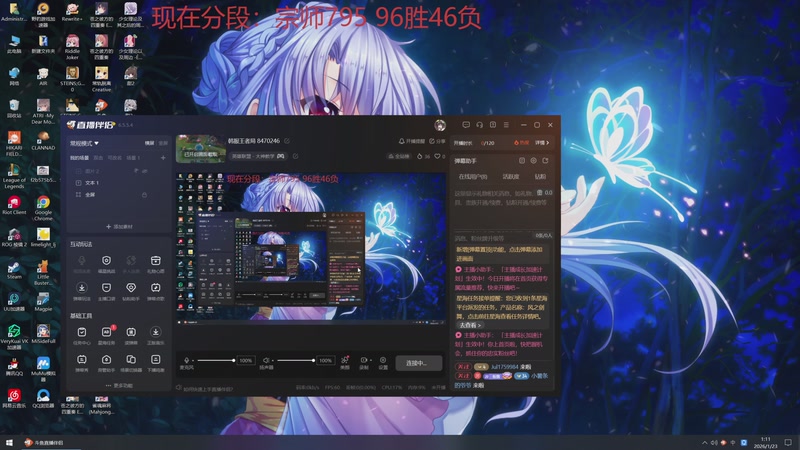800x450 pixels.
Task: Open the 下播提醒 tool
Action: (x=156, y=363)
